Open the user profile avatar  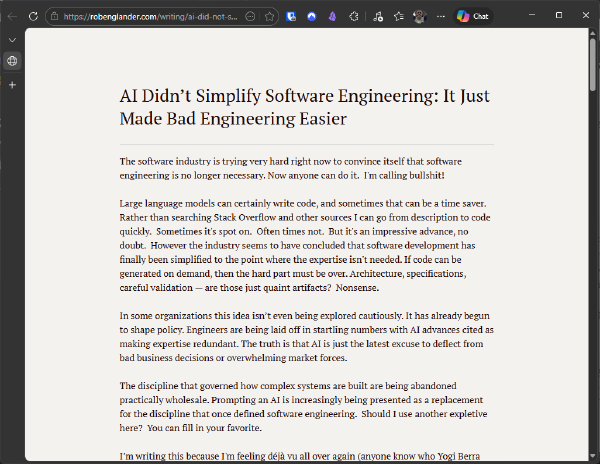420,16
